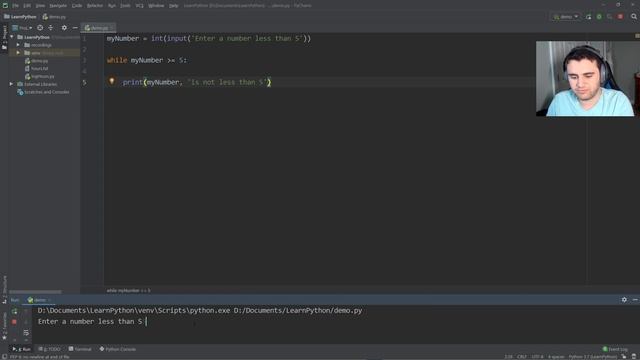
Task: Expand the venv folder
Action: click(x=18, y=53)
